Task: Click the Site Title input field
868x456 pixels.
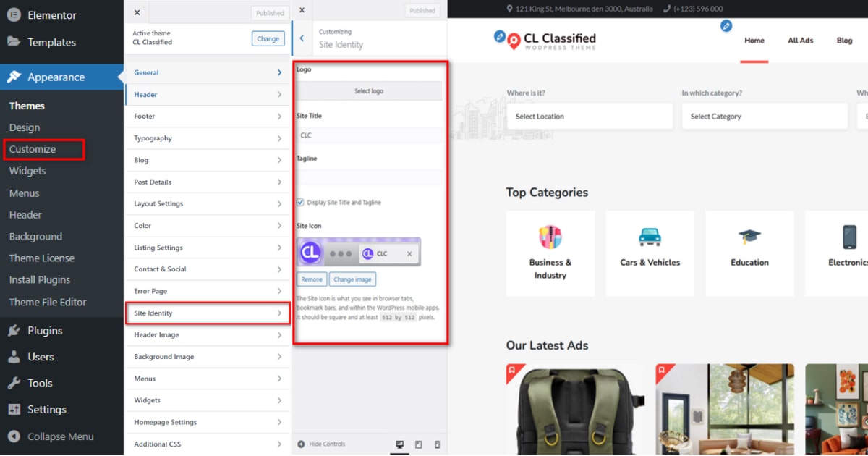Action: tap(369, 135)
